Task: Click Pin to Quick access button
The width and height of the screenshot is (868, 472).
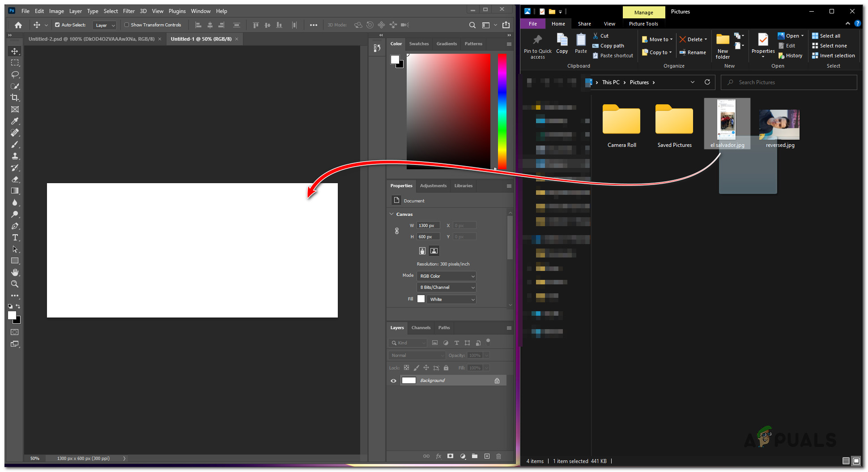Action: pyautogui.click(x=538, y=47)
